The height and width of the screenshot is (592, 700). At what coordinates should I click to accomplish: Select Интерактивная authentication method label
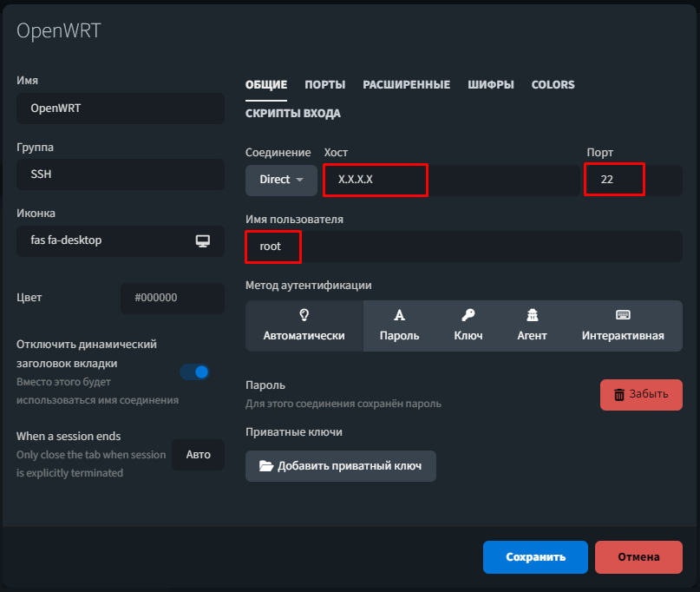click(x=623, y=336)
